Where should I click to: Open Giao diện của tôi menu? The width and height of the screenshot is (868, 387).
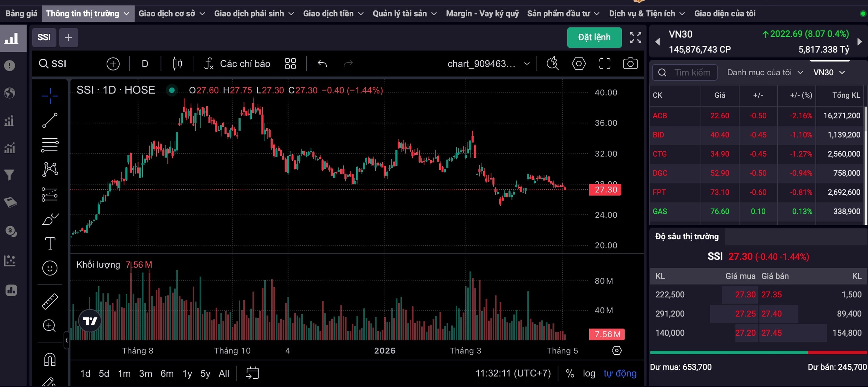coord(725,14)
